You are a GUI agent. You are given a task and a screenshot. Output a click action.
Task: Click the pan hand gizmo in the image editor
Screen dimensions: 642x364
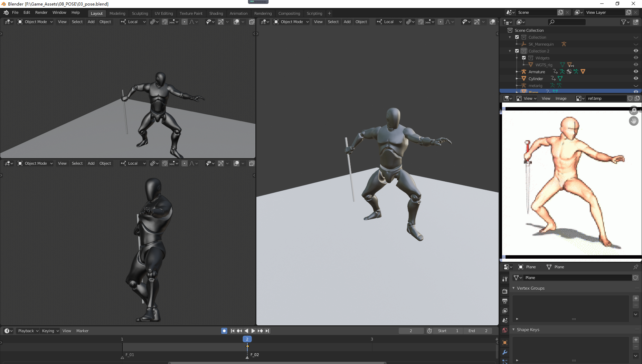point(634,121)
